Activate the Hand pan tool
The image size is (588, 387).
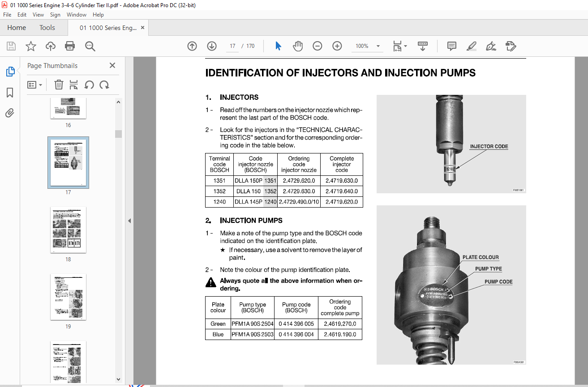pyautogui.click(x=298, y=46)
